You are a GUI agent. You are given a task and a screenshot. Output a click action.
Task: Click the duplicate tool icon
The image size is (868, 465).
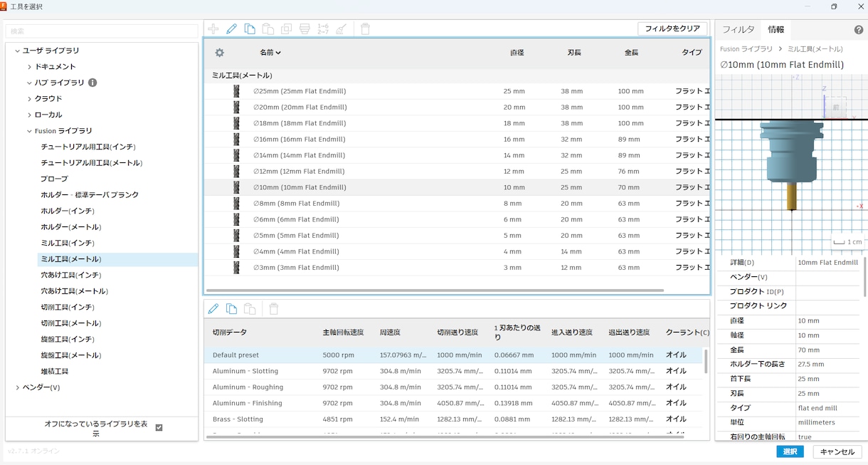286,29
